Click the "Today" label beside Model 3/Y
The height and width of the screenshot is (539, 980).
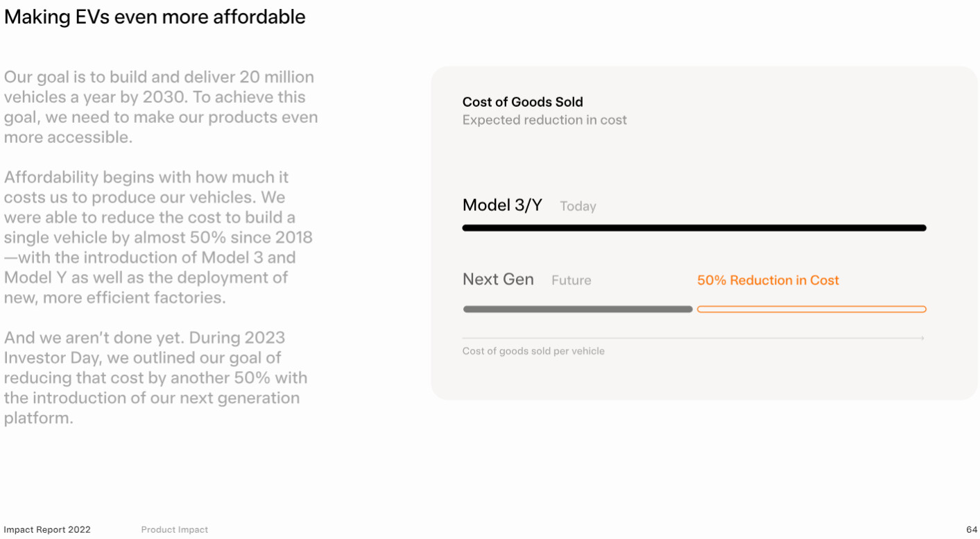pyautogui.click(x=578, y=206)
